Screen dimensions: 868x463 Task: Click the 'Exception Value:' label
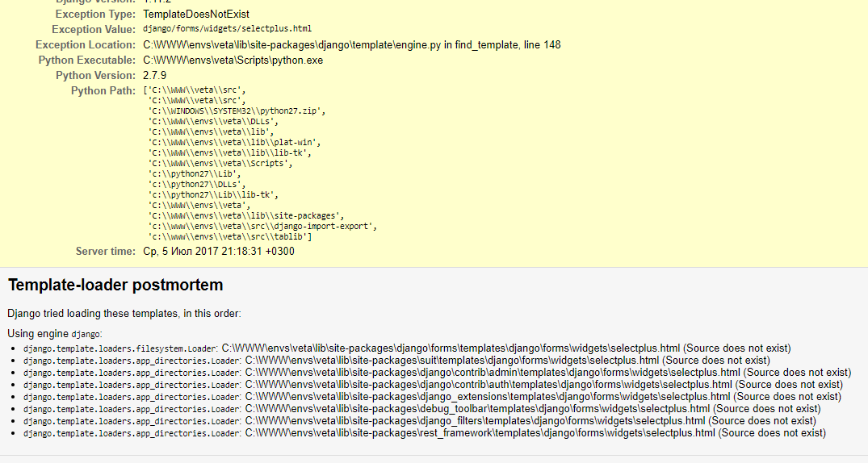[x=94, y=29]
